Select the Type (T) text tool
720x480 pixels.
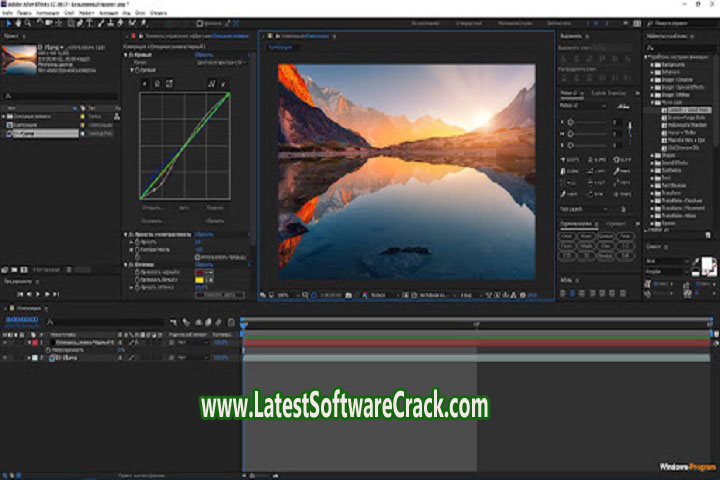[x=88, y=22]
